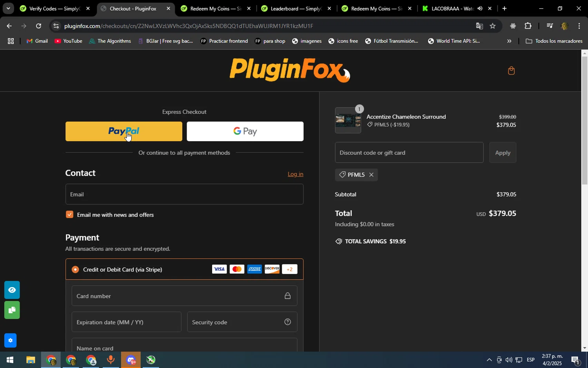This screenshot has height=368, width=588.
Task: View site information icon in address bar
Action: click(56, 26)
